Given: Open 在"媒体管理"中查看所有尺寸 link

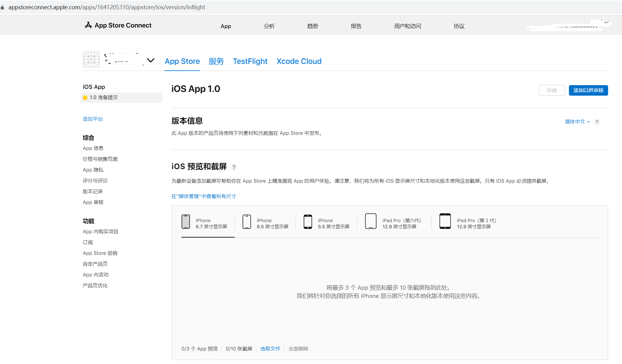Looking at the screenshot, I should click(x=204, y=196).
